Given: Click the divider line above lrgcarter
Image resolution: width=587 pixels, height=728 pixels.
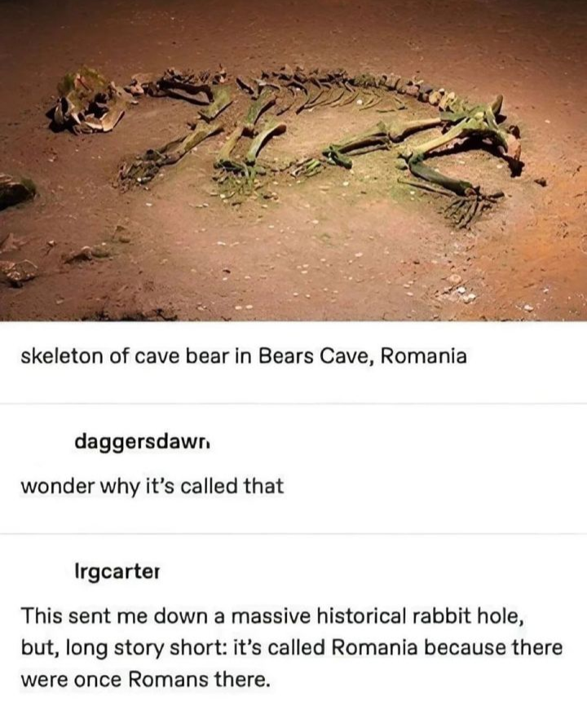Looking at the screenshot, I should click(293, 533).
